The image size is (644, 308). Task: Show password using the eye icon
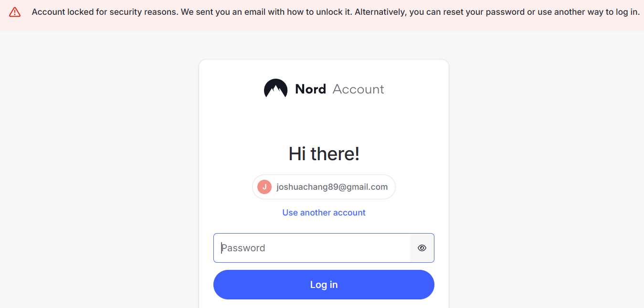point(422,248)
